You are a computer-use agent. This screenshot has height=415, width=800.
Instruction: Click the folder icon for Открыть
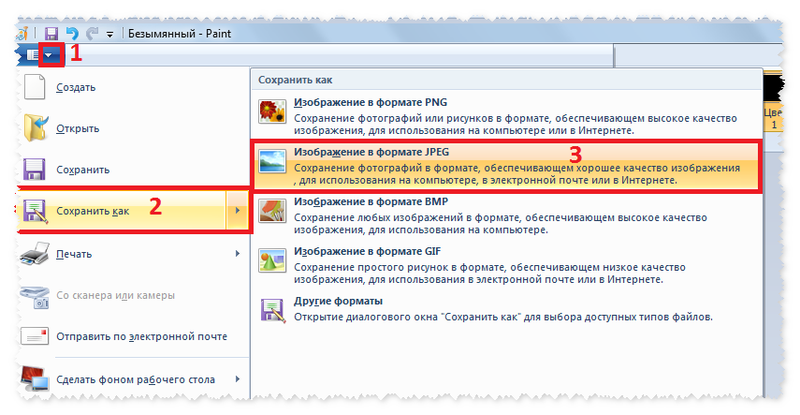point(35,128)
